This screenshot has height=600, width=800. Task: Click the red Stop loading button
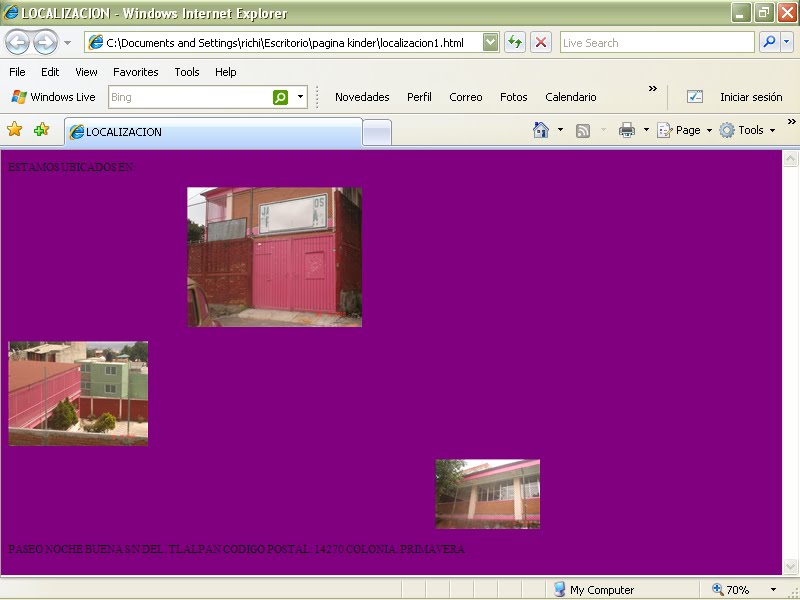pos(541,43)
